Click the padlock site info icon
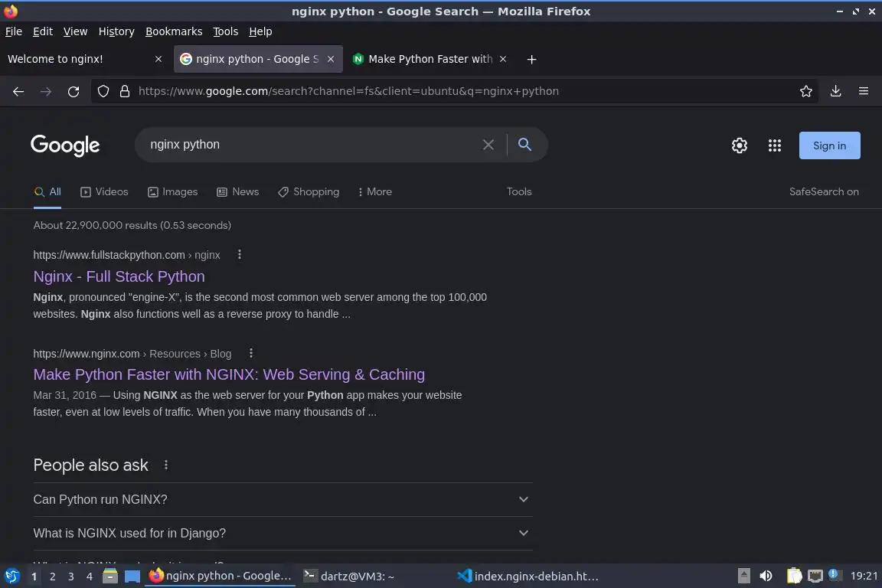 coord(125,91)
